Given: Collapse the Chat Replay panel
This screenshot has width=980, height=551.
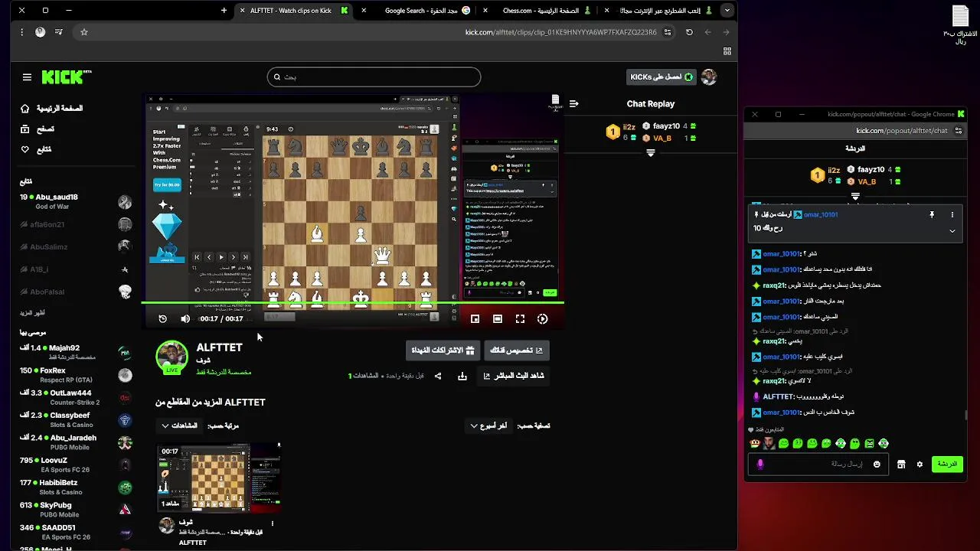Looking at the screenshot, I should click(x=573, y=103).
